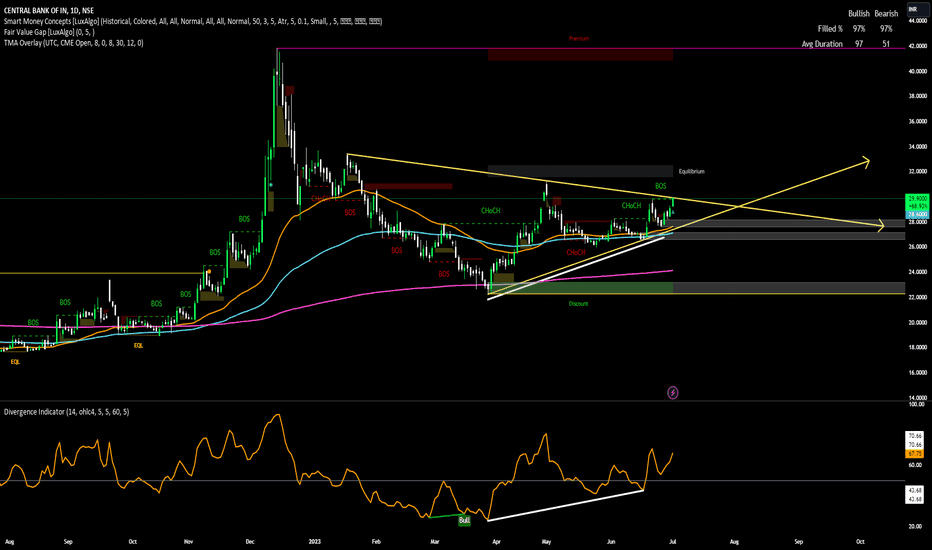Select the TMA Overlay indicator legend
Screen dimensions: 932x550
(73, 43)
